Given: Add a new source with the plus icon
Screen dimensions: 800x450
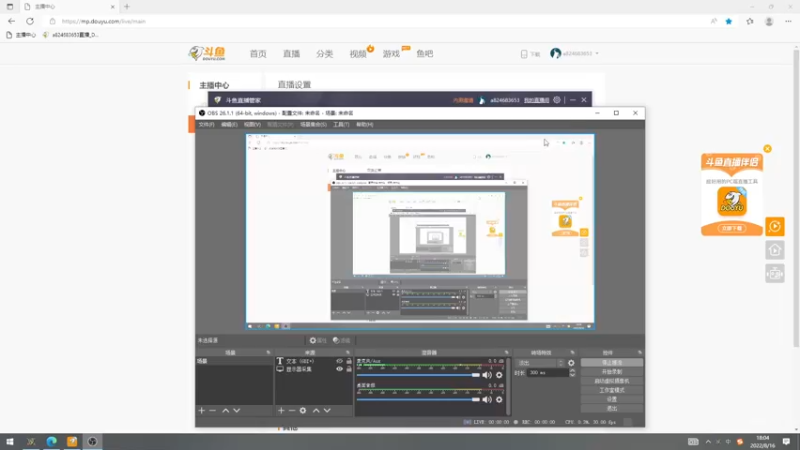Looking at the screenshot, I should click(281, 410).
